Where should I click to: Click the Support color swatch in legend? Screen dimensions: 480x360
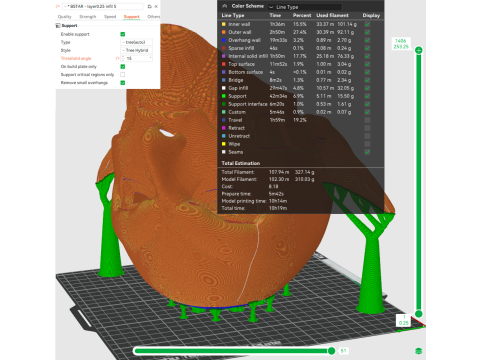(224, 96)
